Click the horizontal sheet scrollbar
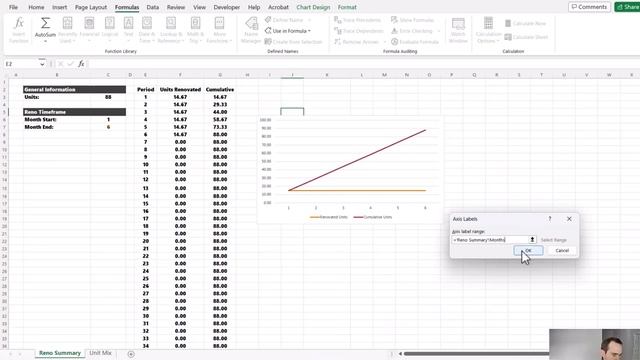This screenshot has width=640, height=360. coord(476,353)
